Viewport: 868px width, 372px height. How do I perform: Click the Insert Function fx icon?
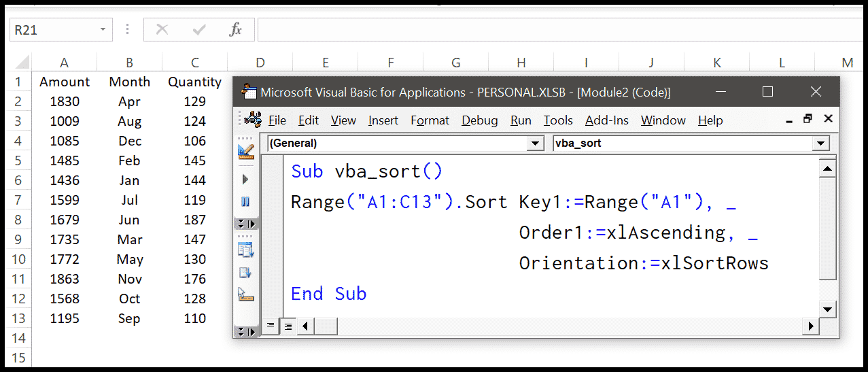[236, 29]
